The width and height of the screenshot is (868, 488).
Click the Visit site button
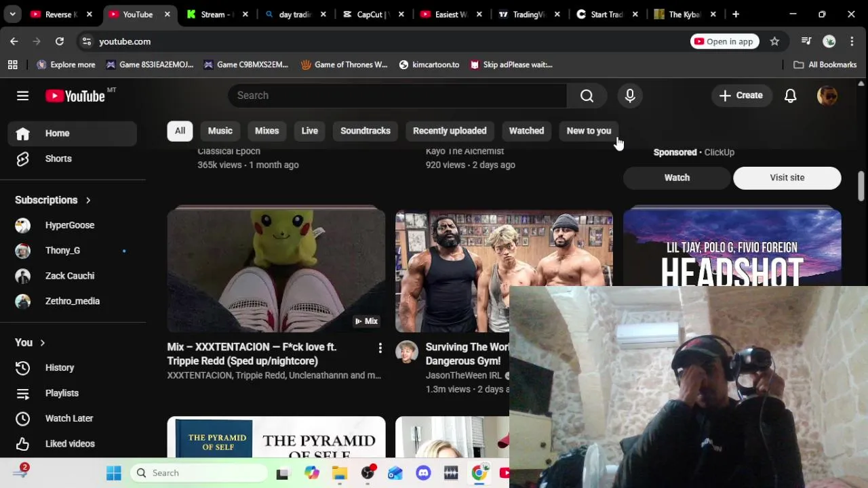[787, 178]
